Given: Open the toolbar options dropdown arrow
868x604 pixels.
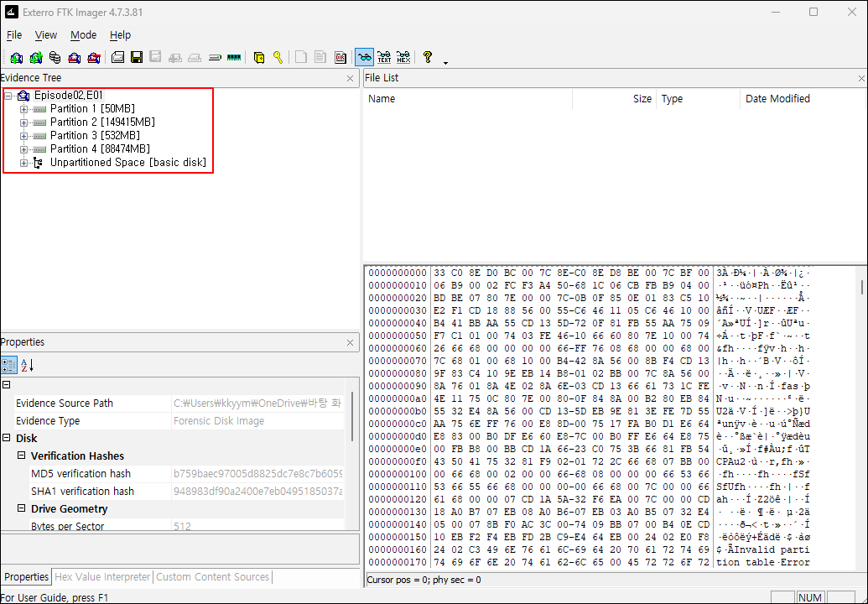Looking at the screenshot, I should tap(445, 63).
